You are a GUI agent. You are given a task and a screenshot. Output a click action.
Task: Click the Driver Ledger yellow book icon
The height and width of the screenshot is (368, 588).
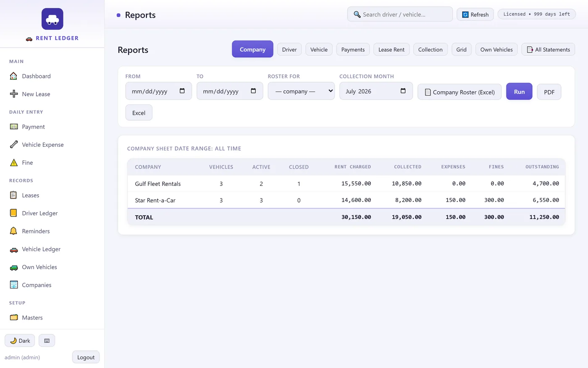tap(14, 213)
